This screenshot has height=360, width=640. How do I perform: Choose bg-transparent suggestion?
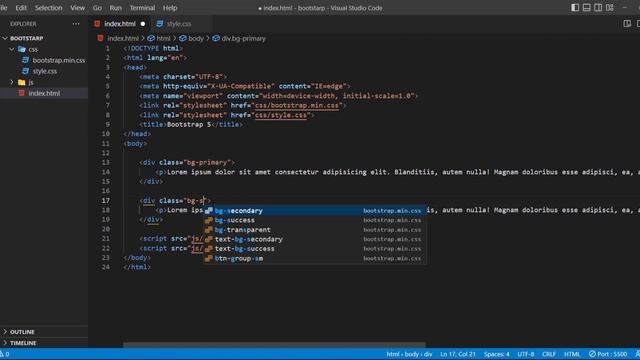315,230
